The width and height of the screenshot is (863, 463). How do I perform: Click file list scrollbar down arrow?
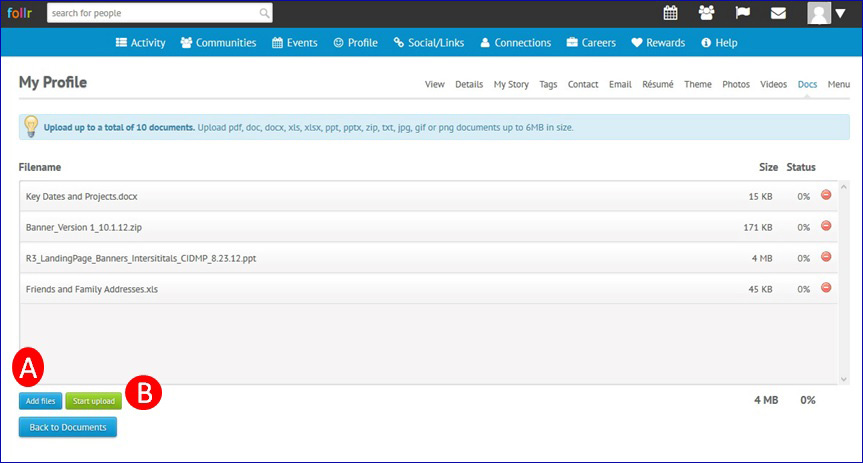(x=844, y=379)
